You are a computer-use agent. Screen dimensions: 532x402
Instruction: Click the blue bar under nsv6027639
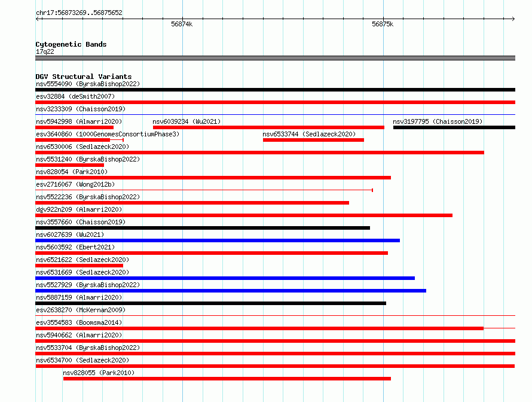pyautogui.click(x=218, y=240)
